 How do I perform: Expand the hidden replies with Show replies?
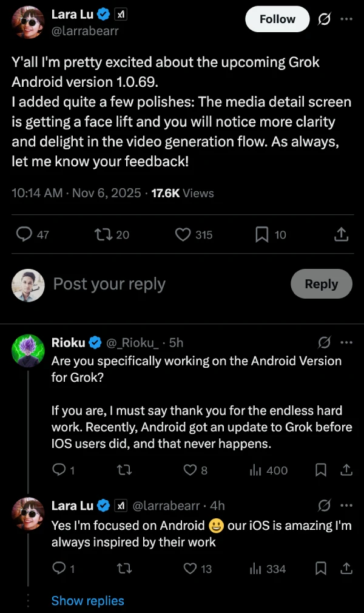click(87, 601)
